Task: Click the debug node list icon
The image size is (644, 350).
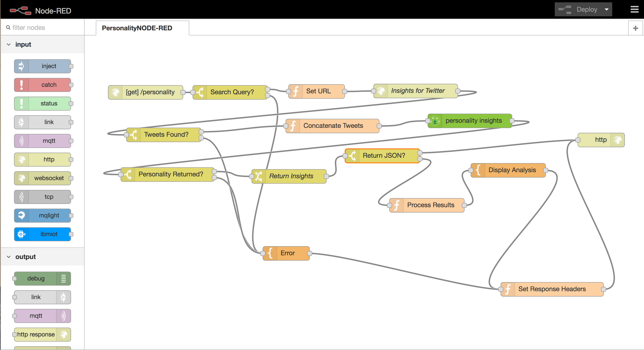Action: (64, 278)
